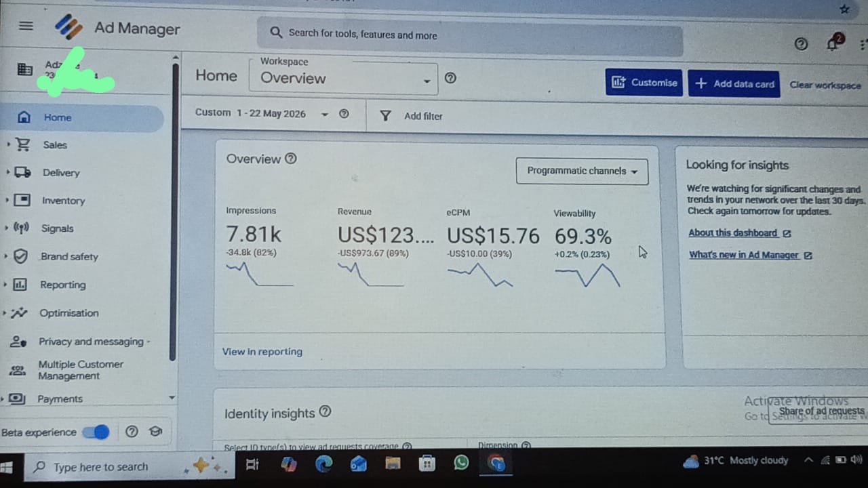Open the notifications bell
Image resolution: width=868 pixels, height=488 pixels.
click(x=833, y=43)
